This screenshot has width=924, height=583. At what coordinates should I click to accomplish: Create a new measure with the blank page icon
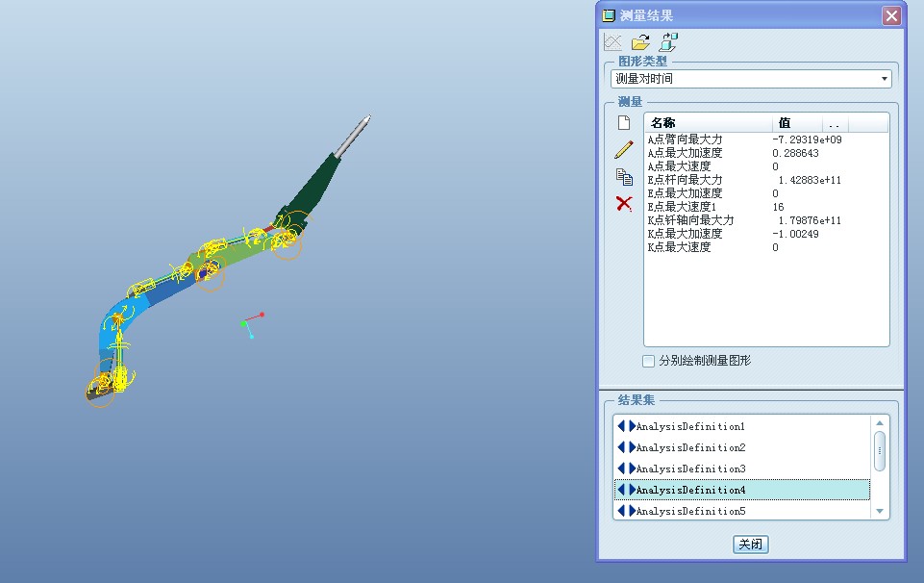[624, 122]
